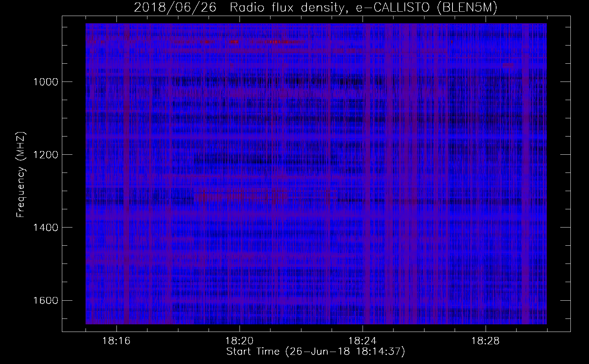589x364 pixels.
Task: Click the 1600 frequency tick label
Action: point(46,300)
